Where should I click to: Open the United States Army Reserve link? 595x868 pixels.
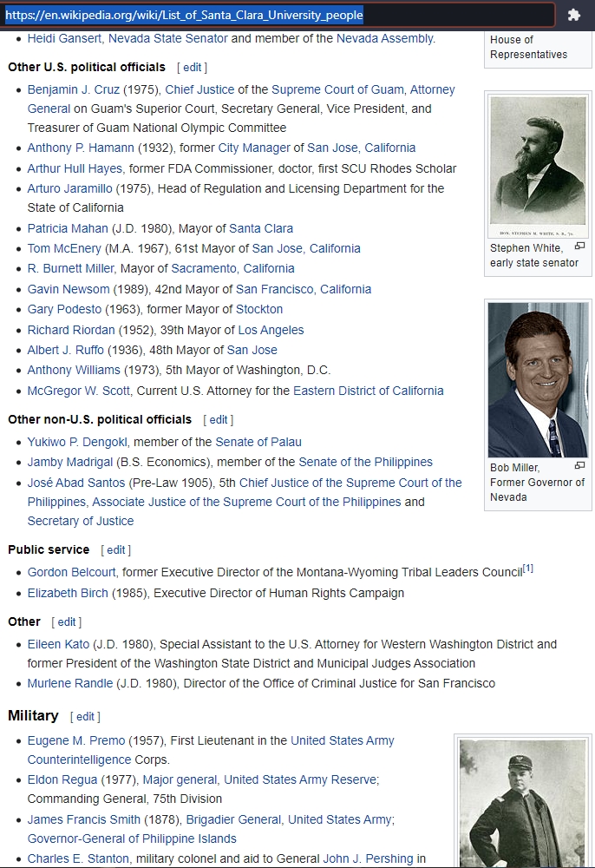300,780
